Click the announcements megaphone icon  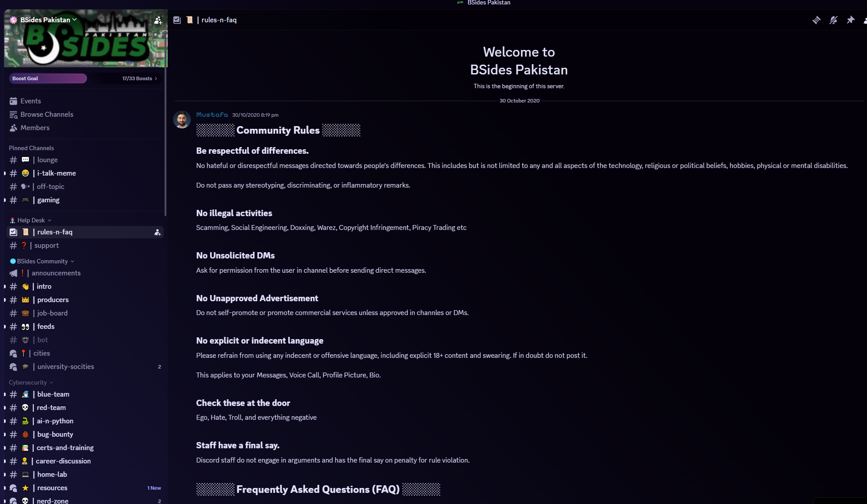click(13, 273)
